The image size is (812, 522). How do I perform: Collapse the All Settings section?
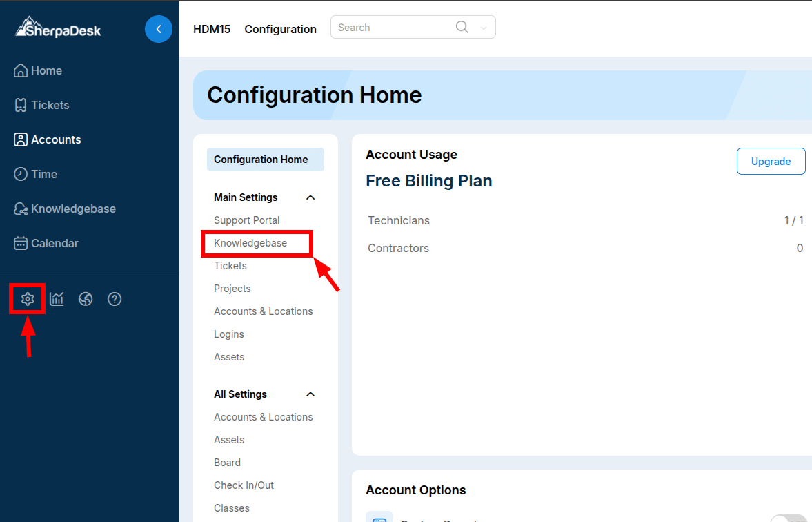pos(310,394)
